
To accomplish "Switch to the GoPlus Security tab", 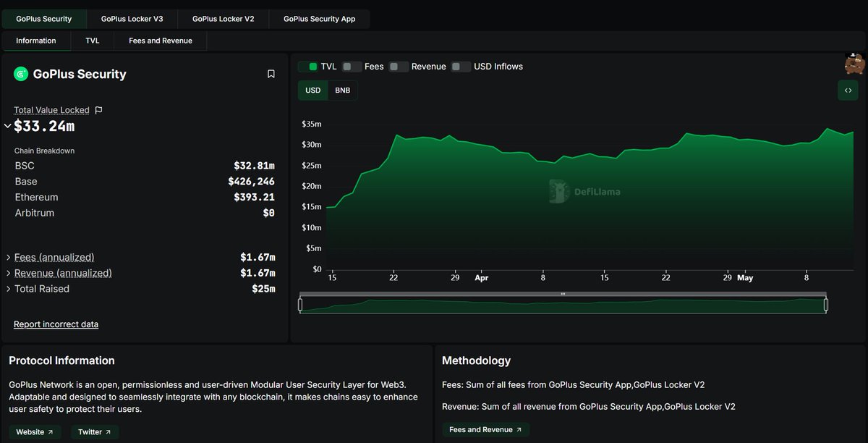I will tap(44, 19).
